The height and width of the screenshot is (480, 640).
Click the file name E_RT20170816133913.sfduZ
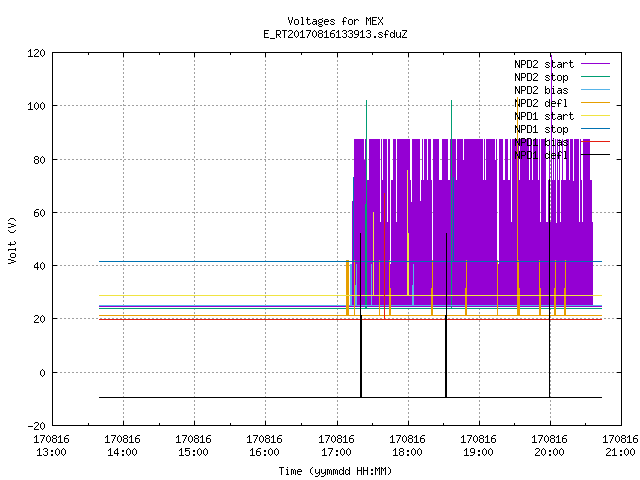[335, 34]
